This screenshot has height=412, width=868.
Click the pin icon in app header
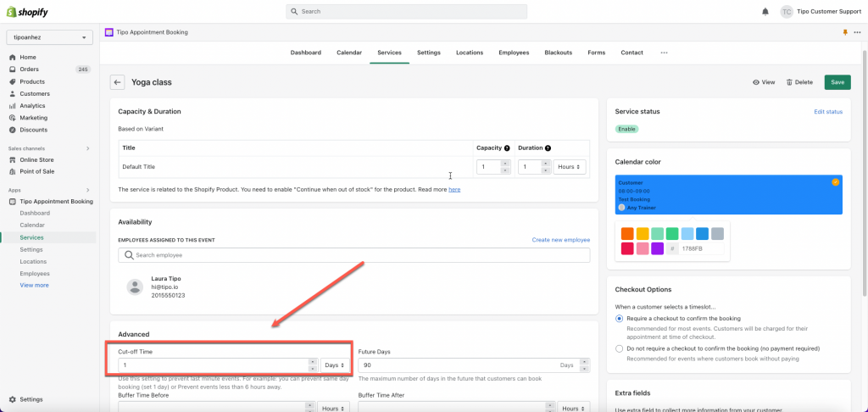click(845, 33)
